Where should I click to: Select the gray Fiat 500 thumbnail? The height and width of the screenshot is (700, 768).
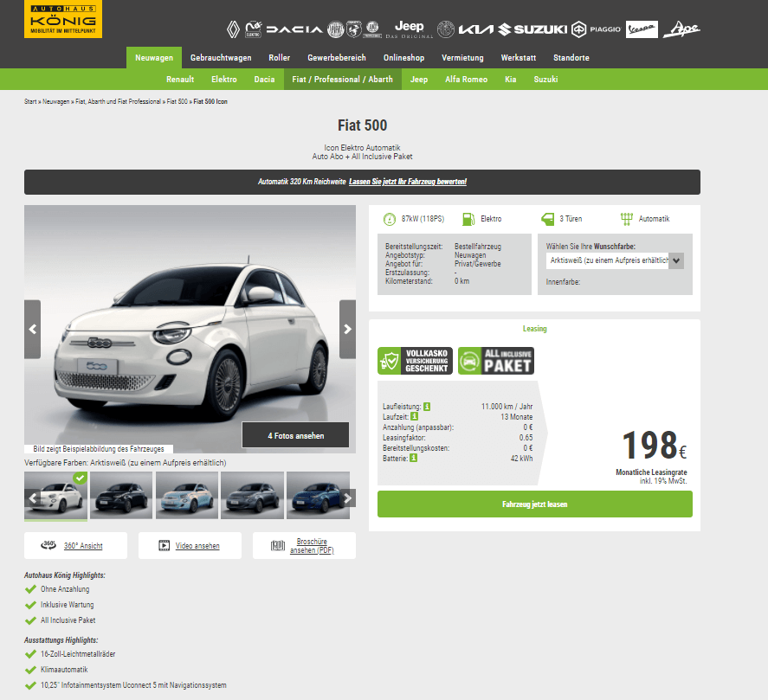click(252, 496)
